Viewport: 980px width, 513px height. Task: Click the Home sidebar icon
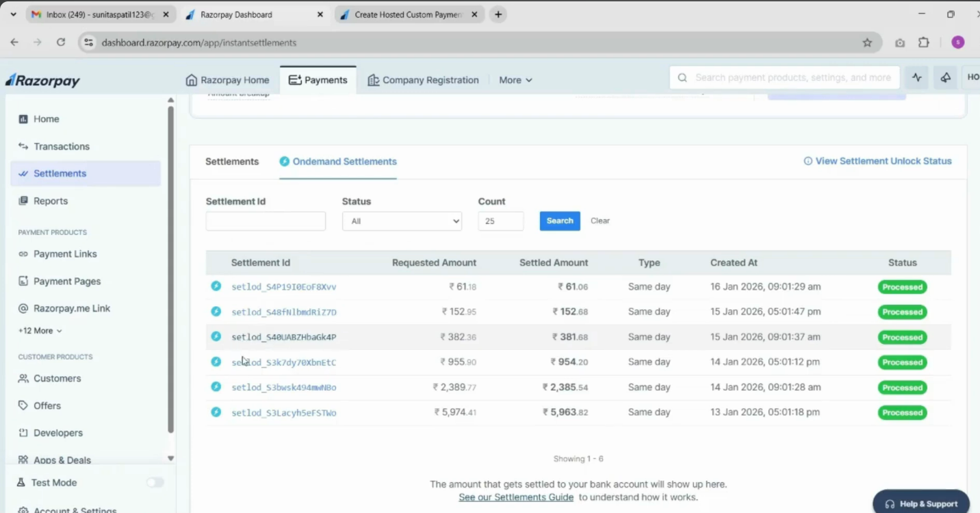[x=23, y=119]
